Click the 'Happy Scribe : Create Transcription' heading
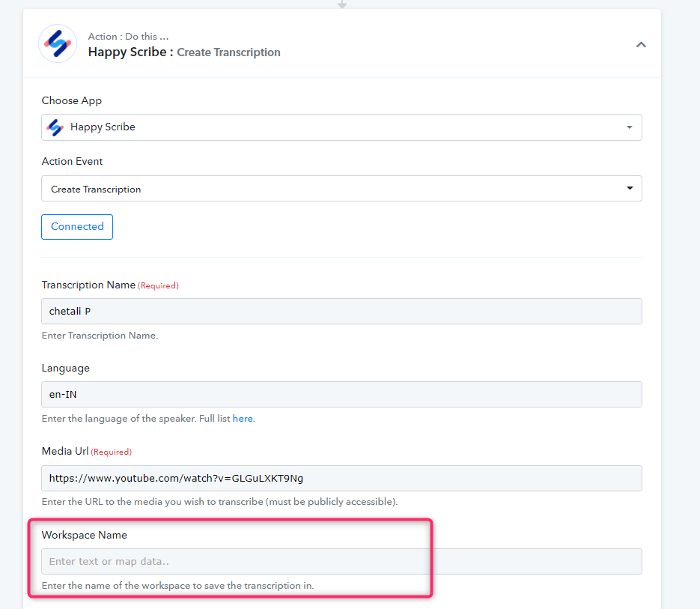Image resolution: width=700 pixels, height=609 pixels. tap(184, 52)
